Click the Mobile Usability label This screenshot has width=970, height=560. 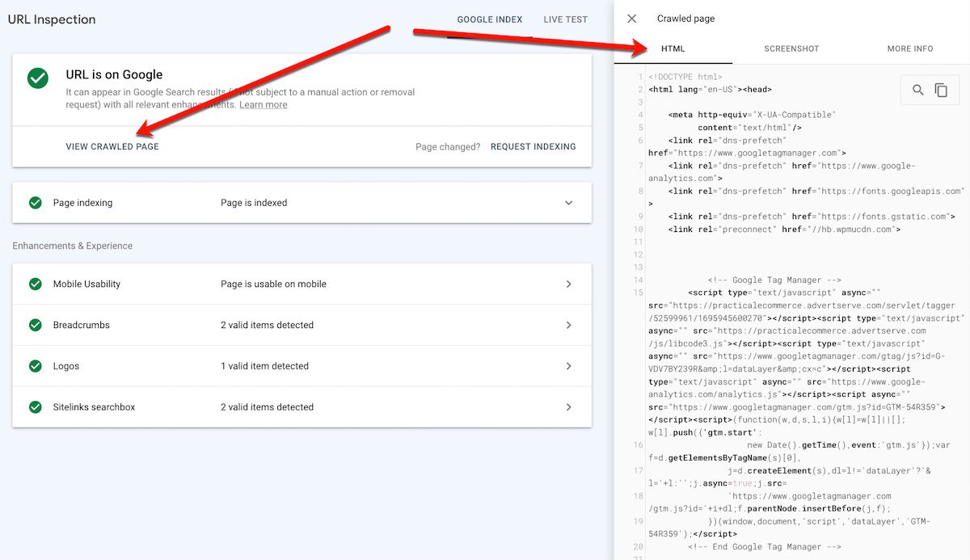86,284
